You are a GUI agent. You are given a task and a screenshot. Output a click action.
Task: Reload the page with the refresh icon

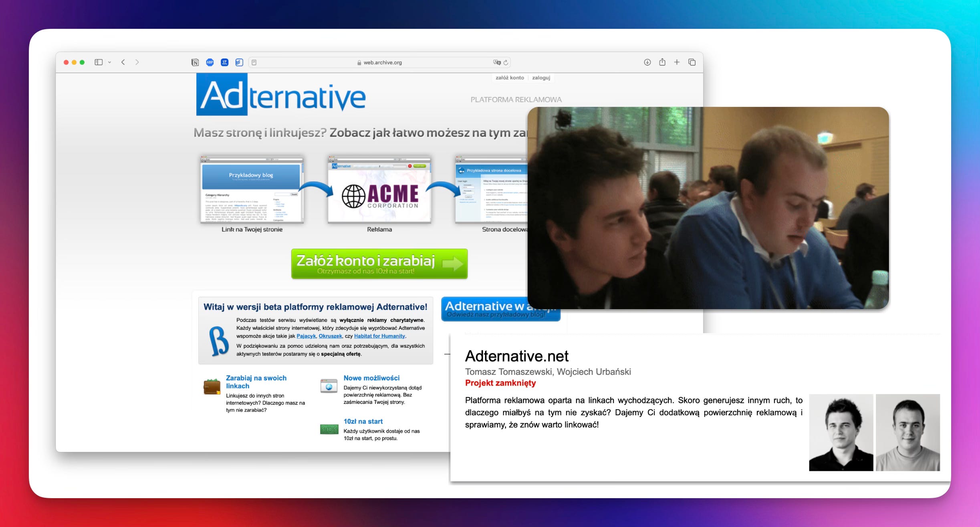pos(506,62)
